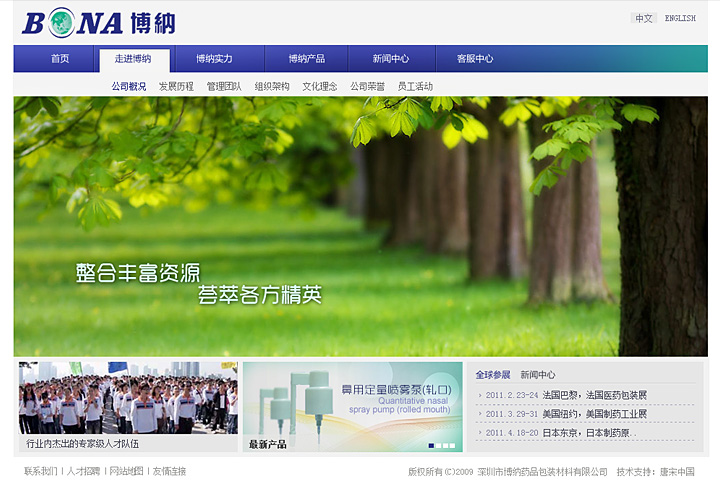Image resolution: width=720 pixels, height=480 pixels.
Task: Select the 公司概况 submenu link
Action: tap(128, 87)
